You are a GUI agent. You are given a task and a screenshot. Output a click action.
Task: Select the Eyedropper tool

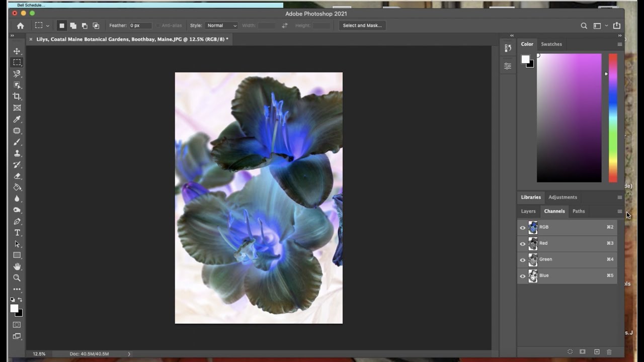(17, 119)
